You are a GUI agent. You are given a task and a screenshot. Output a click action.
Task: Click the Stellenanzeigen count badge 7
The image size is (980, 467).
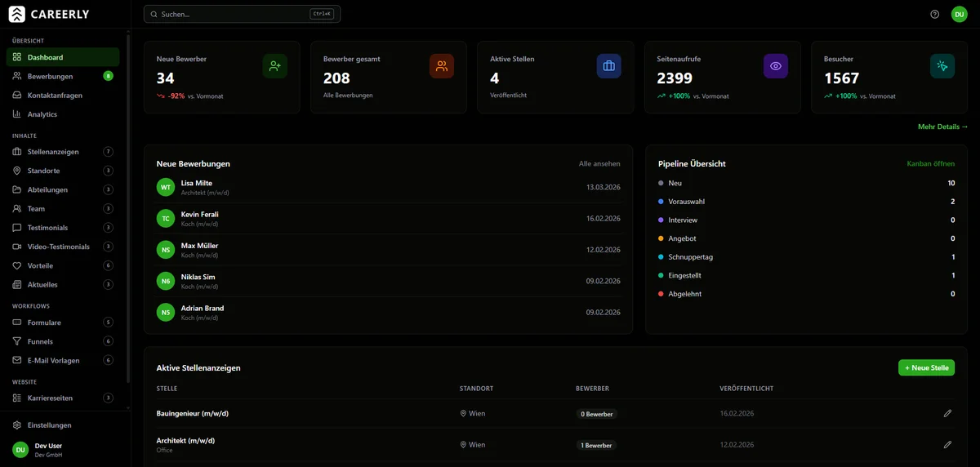click(x=108, y=152)
